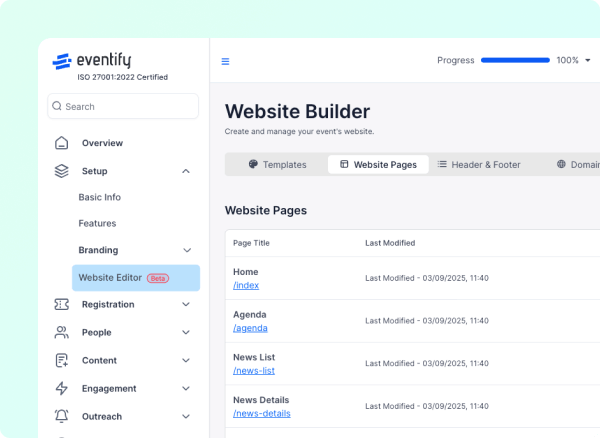The height and width of the screenshot is (438, 600).
Task: Open Overview in the sidebar
Action: click(x=102, y=143)
